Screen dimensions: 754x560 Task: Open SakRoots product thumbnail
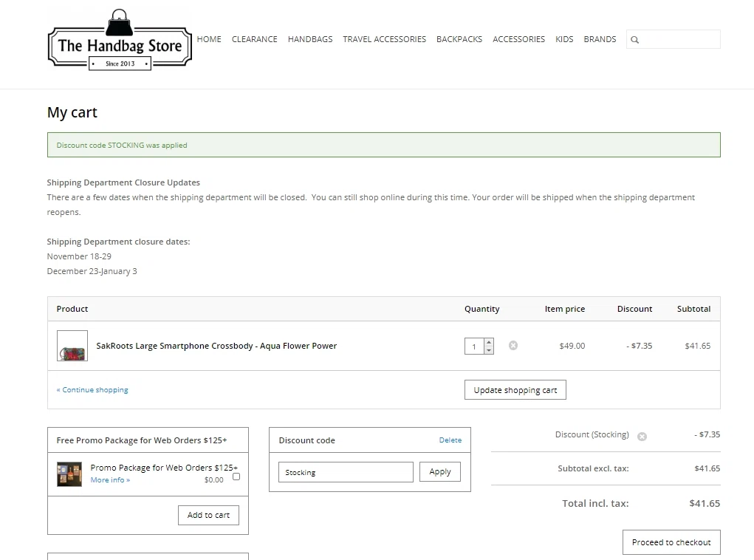click(x=72, y=346)
